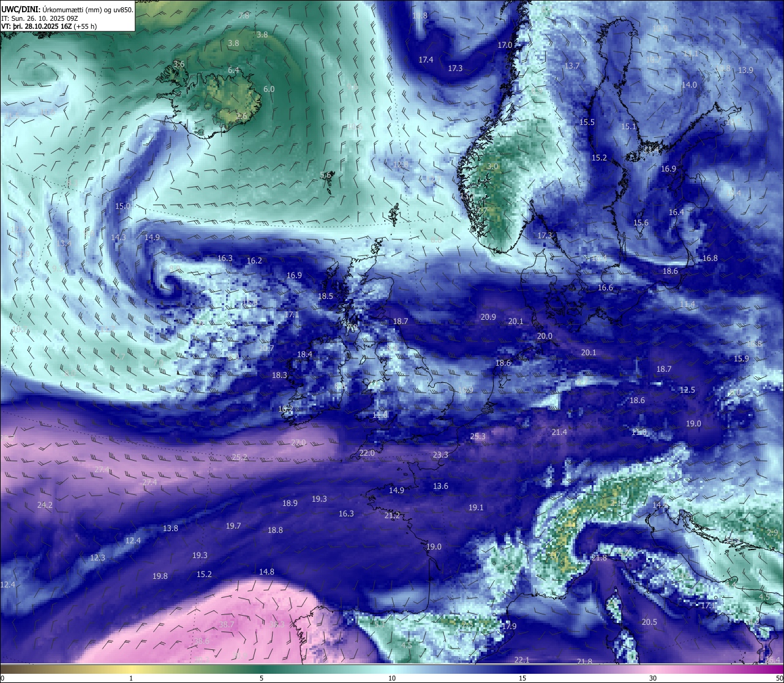Screen dimensions: 784x683
Task: Click the 3.0 value over Norway
Action: (x=492, y=166)
